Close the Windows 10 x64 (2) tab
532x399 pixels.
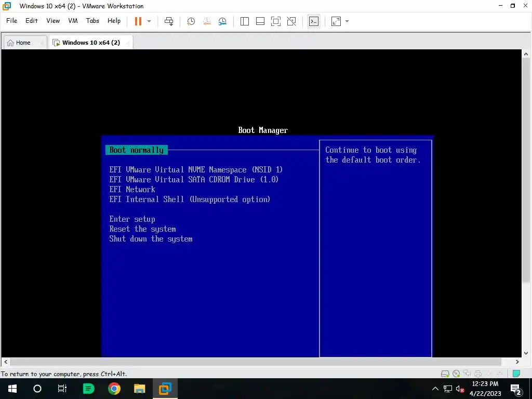(128, 43)
